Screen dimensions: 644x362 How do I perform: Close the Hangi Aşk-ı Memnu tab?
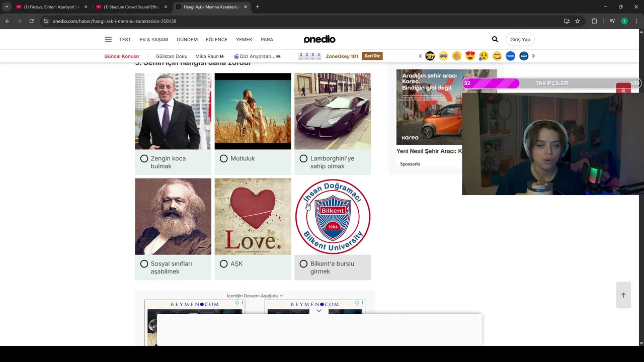(x=246, y=7)
